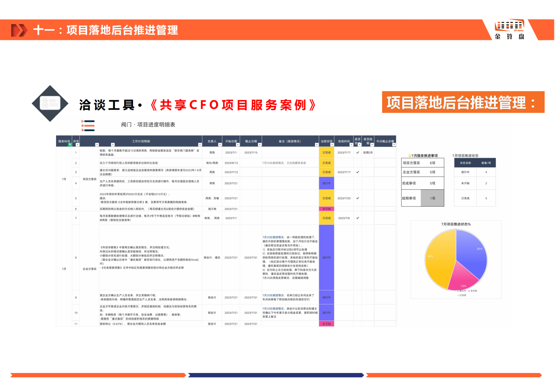The image size is (555, 392).
Task: Click the gray 超期事项 1项 cell
Action: [432, 198]
